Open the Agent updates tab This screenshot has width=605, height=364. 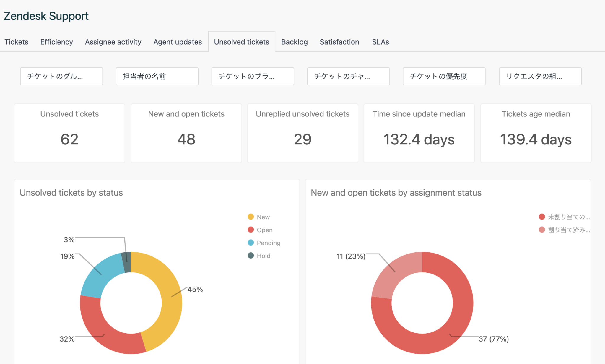click(x=177, y=42)
